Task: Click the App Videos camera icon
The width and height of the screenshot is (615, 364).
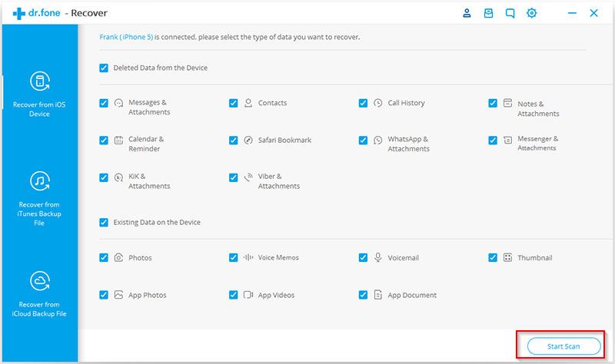Action: [x=248, y=295]
